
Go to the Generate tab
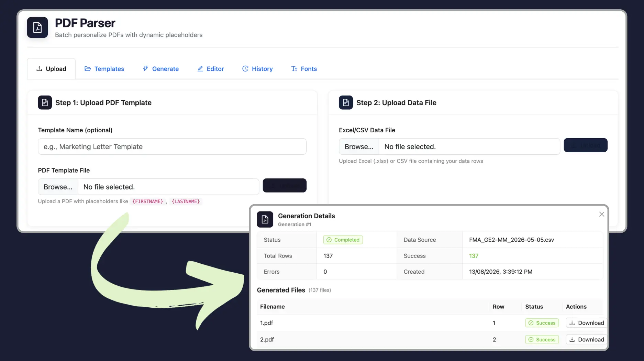[x=161, y=69]
